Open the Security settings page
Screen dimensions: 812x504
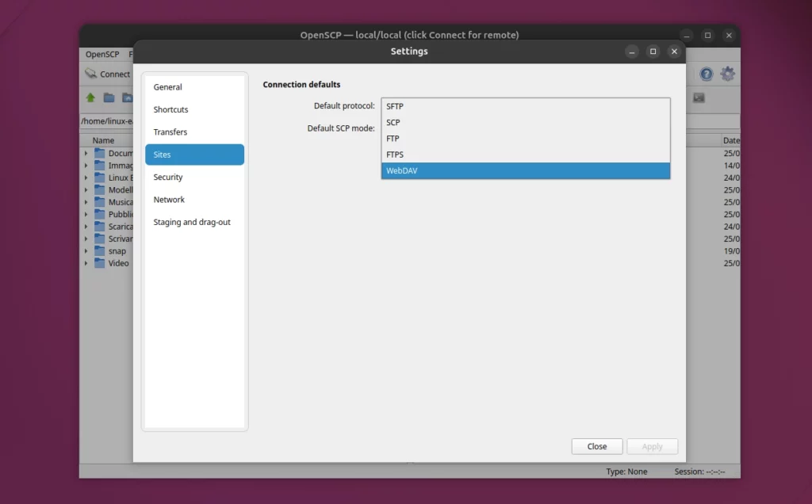coord(195,177)
